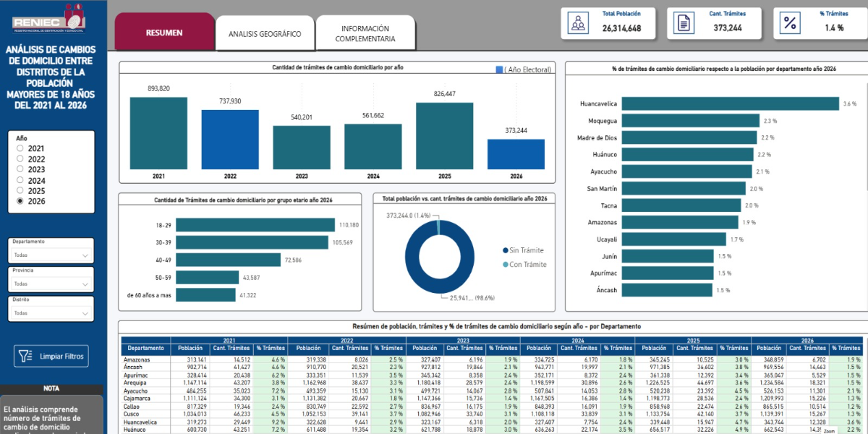Screen dimensions: 868x434
Task: Click the % Trámites percent icon
Action: [x=790, y=23]
